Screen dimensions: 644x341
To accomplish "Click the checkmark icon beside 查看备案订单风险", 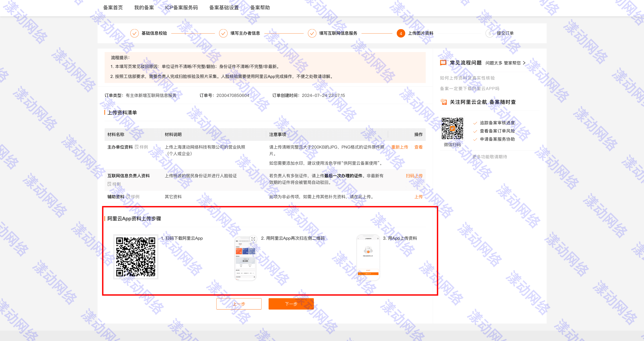I will [x=475, y=131].
